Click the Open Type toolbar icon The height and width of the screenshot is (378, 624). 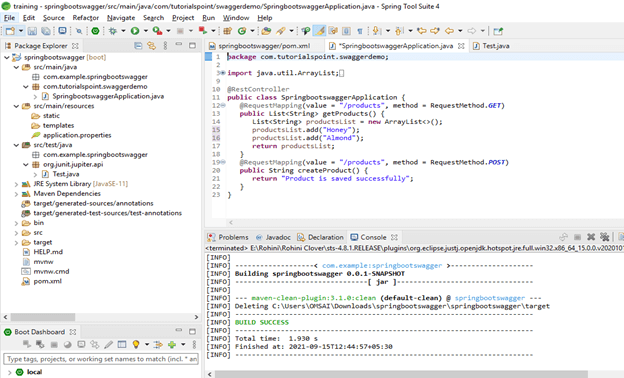pos(266,31)
